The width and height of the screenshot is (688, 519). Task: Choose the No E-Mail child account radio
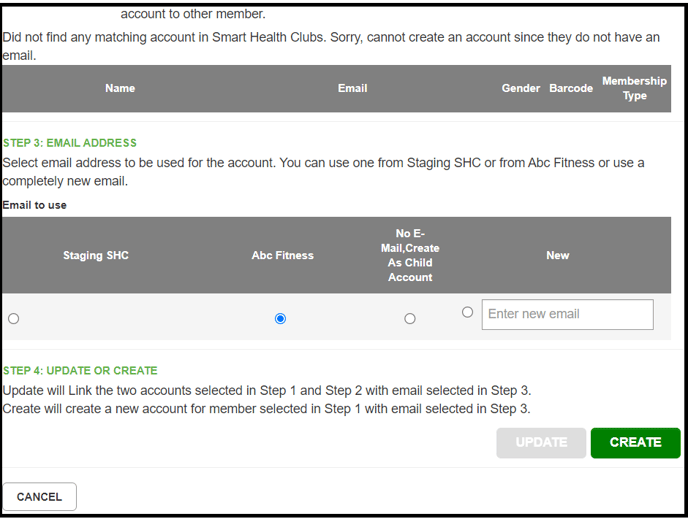pos(410,319)
